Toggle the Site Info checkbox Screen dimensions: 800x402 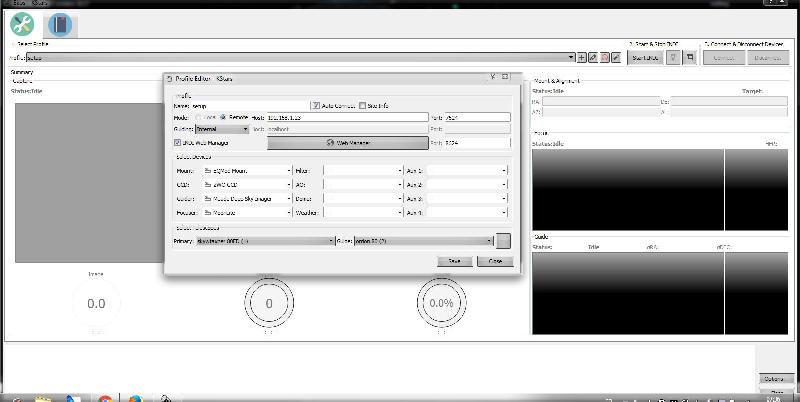pos(362,106)
